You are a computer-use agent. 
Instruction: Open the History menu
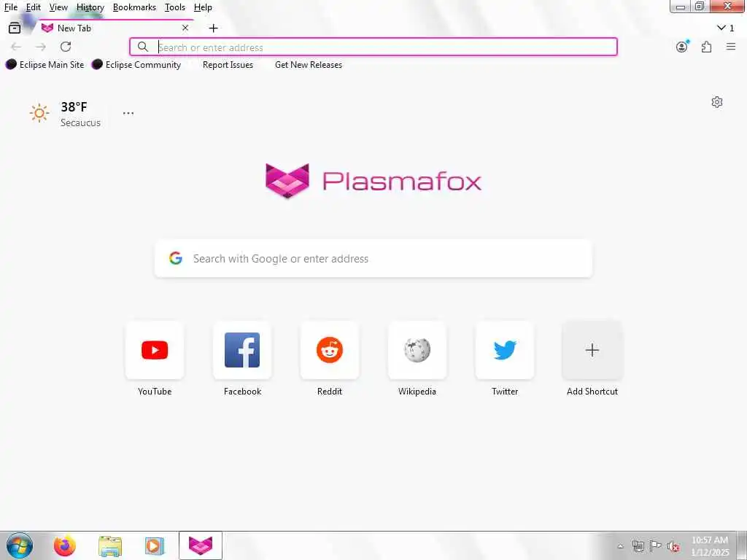(x=90, y=7)
